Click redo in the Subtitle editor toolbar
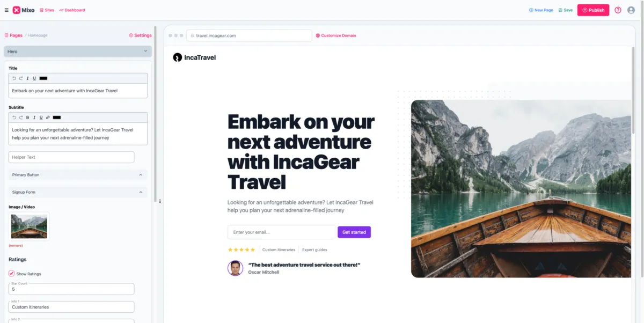Screen dimensions: 644x323 click(21, 118)
